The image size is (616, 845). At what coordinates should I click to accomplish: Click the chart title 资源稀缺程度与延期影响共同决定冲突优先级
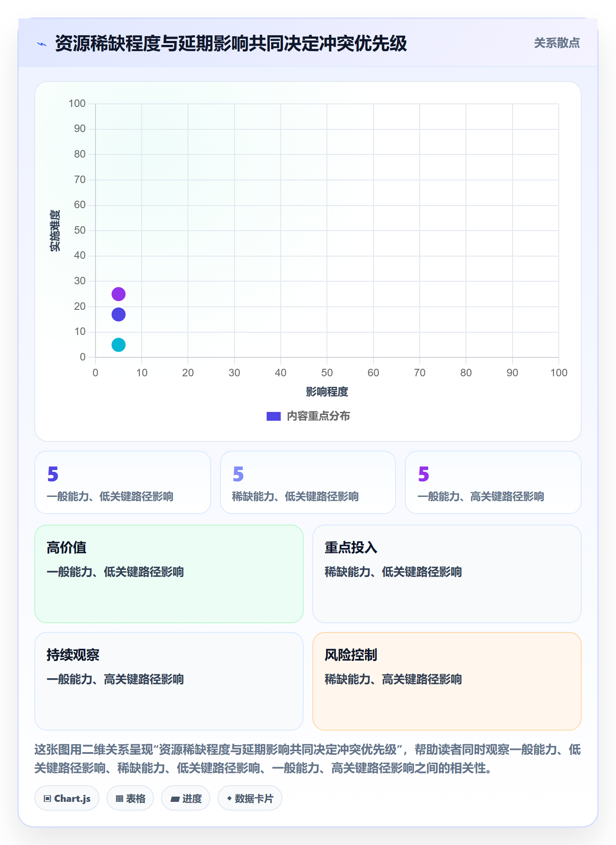(x=231, y=44)
